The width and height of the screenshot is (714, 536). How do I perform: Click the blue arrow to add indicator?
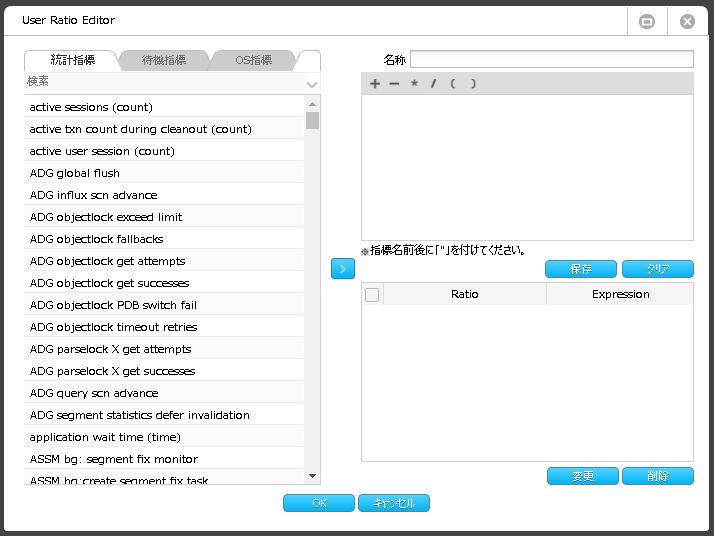(343, 269)
